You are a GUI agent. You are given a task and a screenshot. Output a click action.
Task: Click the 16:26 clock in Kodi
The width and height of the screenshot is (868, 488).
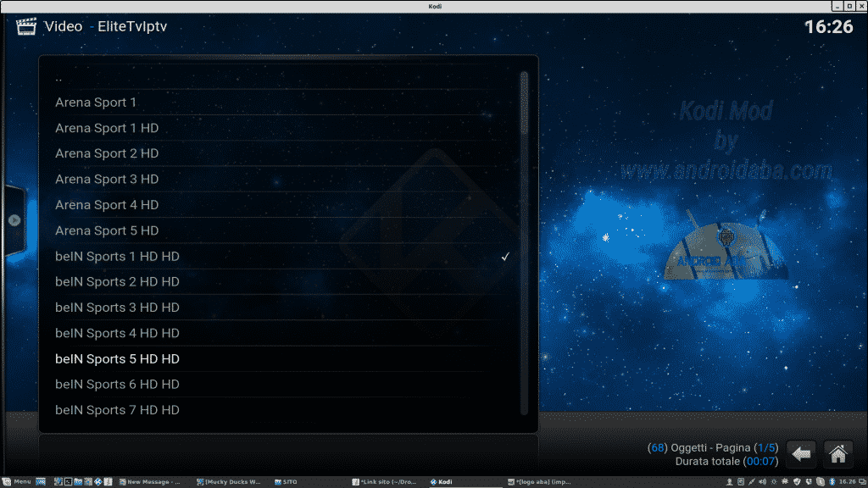click(x=828, y=26)
